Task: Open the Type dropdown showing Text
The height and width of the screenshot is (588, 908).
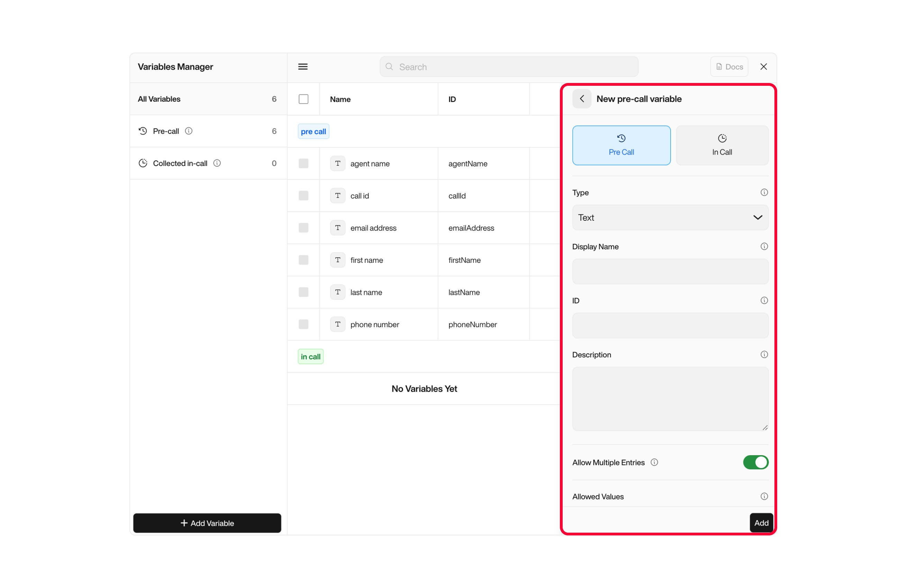Action: pos(670,217)
